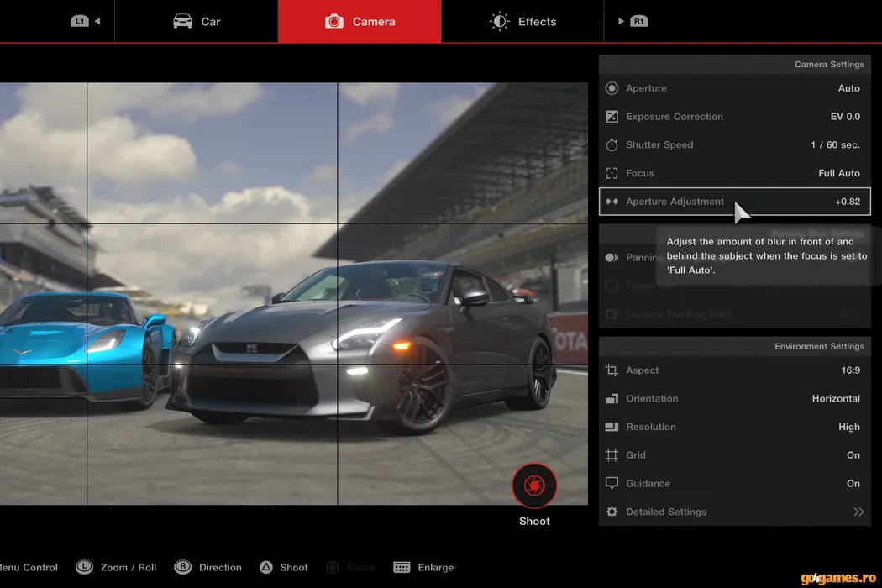
Task: Open the Aperture Auto value selector
Action: pos(848,88)
